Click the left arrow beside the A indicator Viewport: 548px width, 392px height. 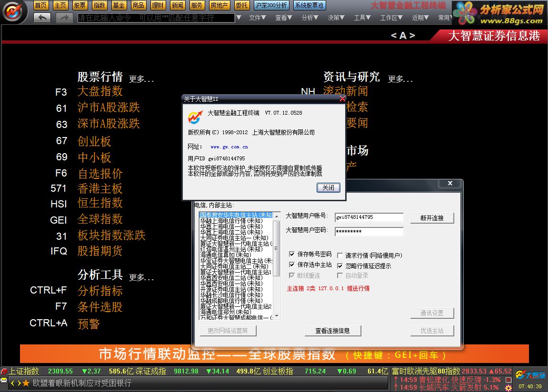click(x=394, y=36)
